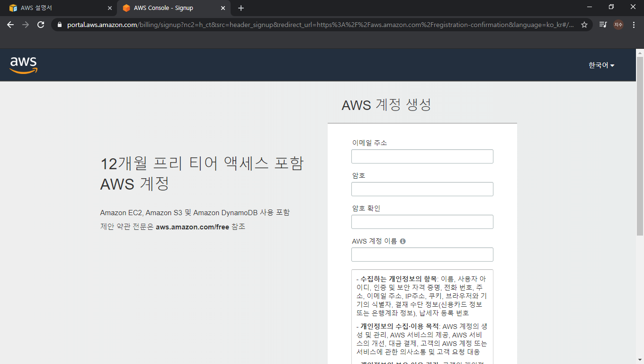Open the 한국어 language dropdown
644x364 pixels.
pos(601,65)
